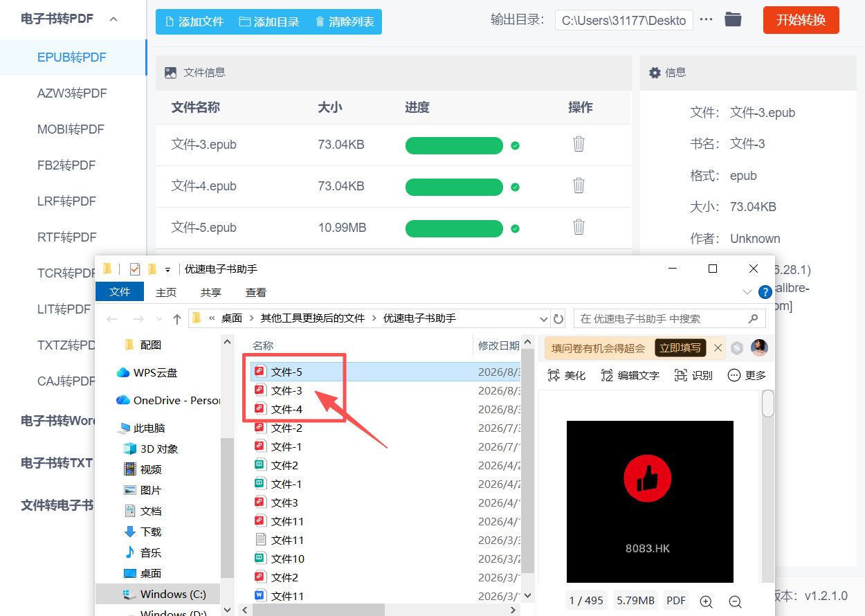Screen dimensions: 865x616
Task: Refresh the Explorer folder view
Action: [558, 319]
